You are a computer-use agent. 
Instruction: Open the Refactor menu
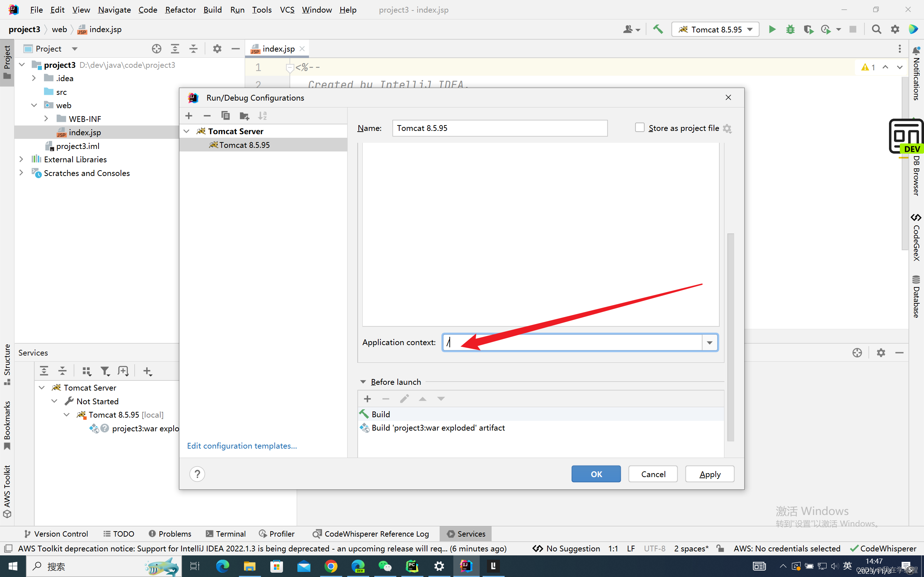click(180, 9)
